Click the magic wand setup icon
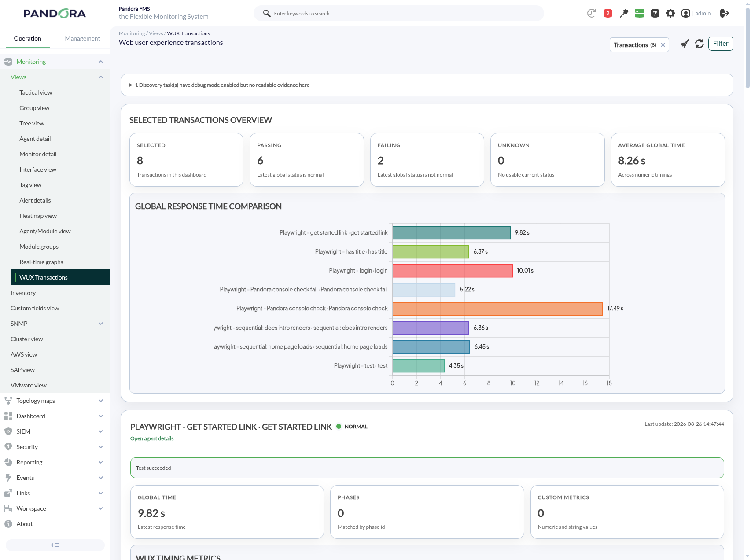Screen dimensions: 751x560 [624, 13]
